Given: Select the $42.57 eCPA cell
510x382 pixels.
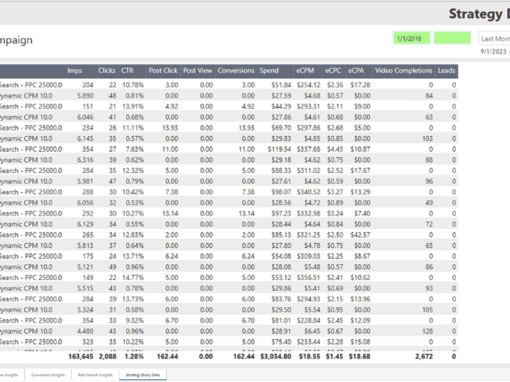Looking at the screenshot, I should pos(360,235).
